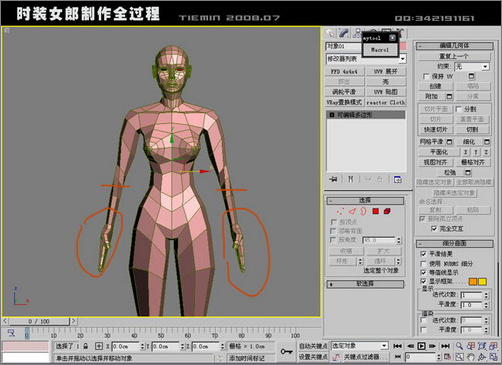The width and height of the screenshot is (502, 365).
Task: Collapse the 细分曲面 rollout
Action: [x=454, y=244]
